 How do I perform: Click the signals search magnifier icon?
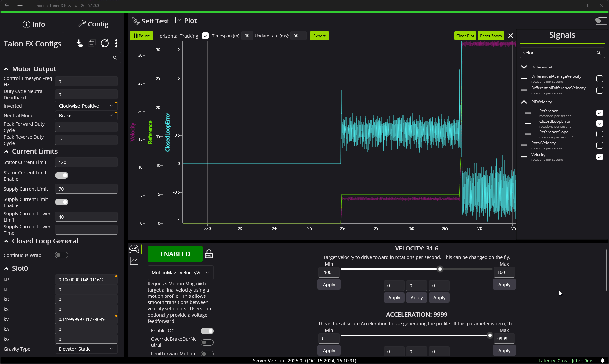tap(598, 53)
